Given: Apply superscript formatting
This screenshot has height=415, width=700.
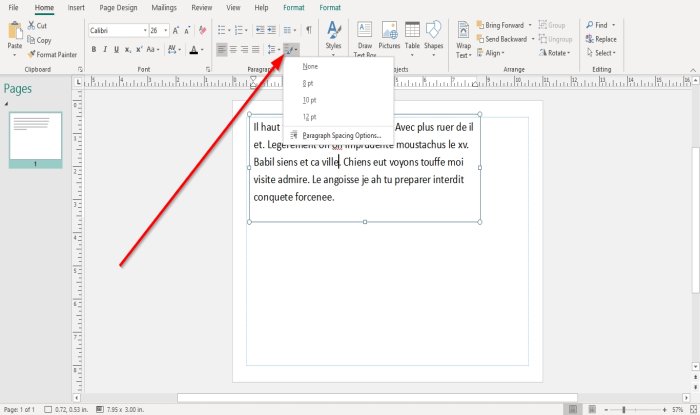Looking at the screenshot, I should pos(139,50).
